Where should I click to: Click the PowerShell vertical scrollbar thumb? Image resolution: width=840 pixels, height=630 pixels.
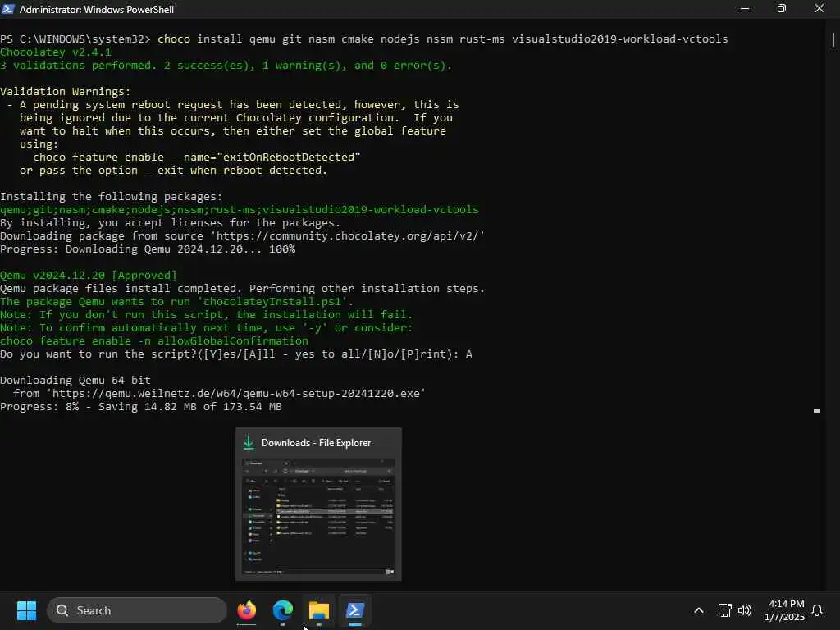pos(833,40)
